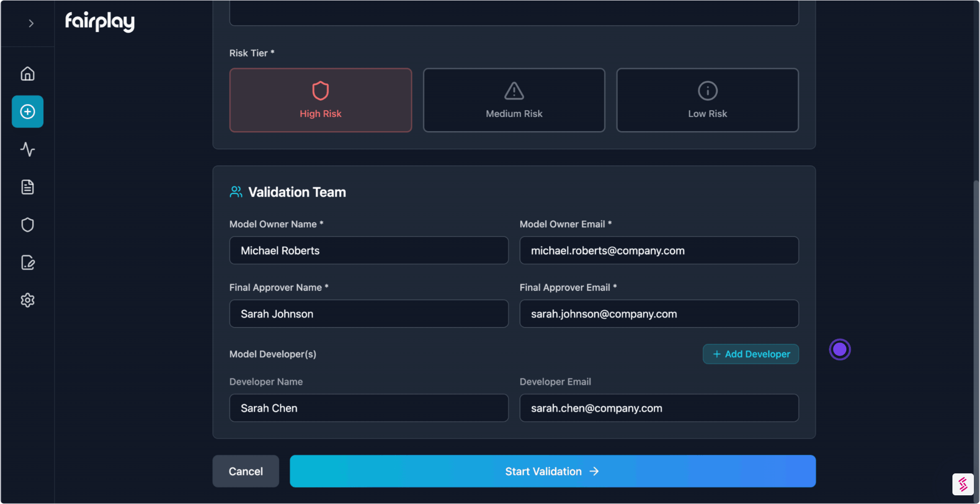The width and height of the screenshot is (980, 504).
Task: Click the Model Owner Name field
Action: tap(369, 250)
